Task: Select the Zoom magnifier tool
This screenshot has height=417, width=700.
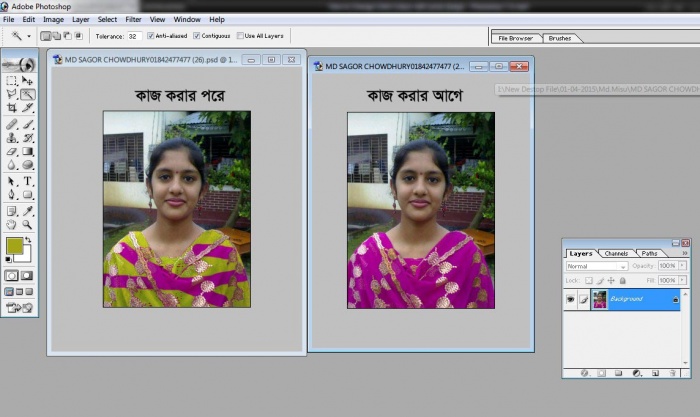Action: pos(28,225)
